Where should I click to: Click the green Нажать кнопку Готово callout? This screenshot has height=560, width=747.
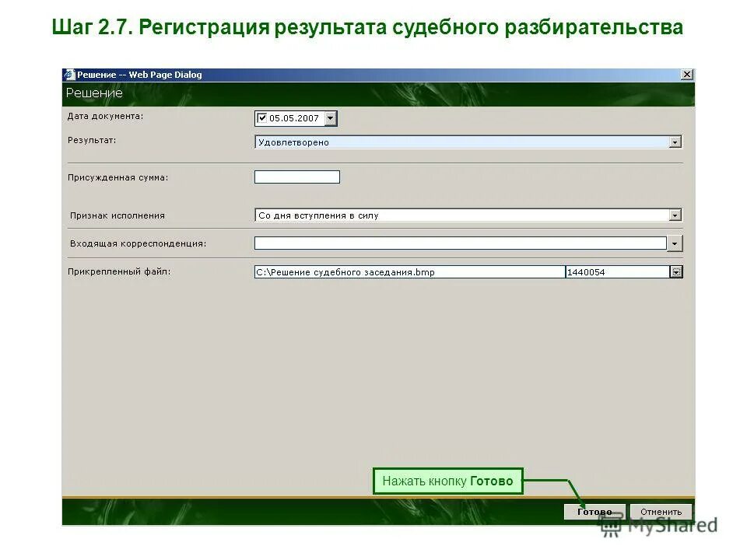[448, 481]
